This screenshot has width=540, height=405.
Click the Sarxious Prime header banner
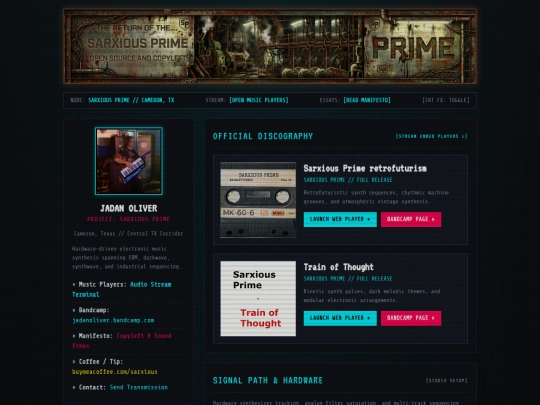[270, 46]
